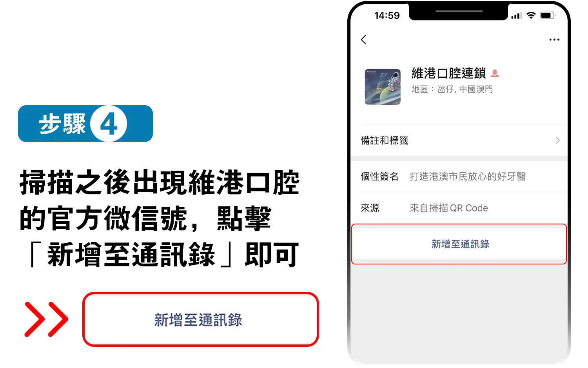Image resolution: width=588 pixels, height=368 pixels.
Task: Select the 來源 來自掃描 QR Code row
Action: 459,208
